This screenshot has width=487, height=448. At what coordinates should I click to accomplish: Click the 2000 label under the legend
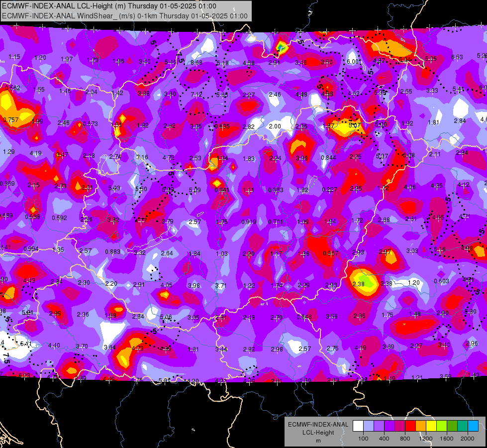point(468,439)
